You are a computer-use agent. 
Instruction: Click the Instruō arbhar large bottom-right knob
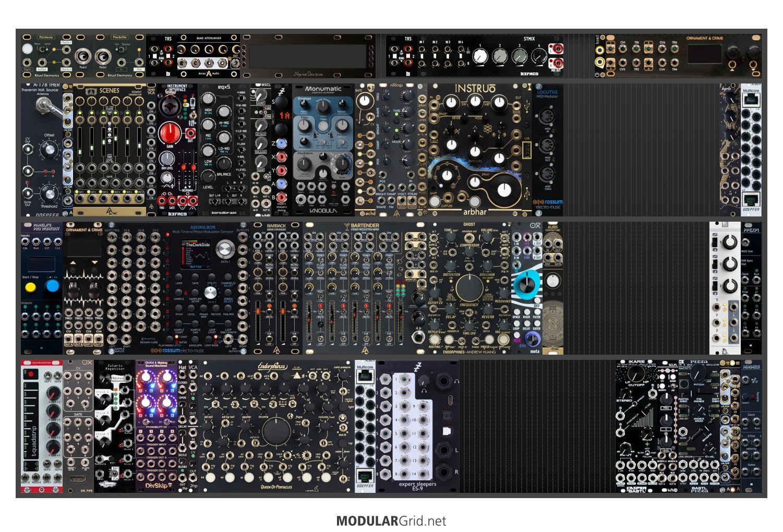click(504, 190)
